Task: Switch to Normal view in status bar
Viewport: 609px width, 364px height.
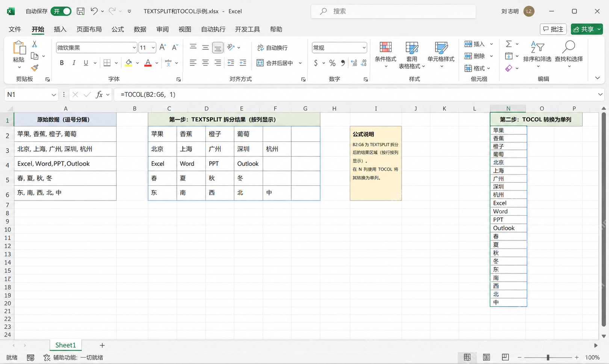Action: pos(467,357)
